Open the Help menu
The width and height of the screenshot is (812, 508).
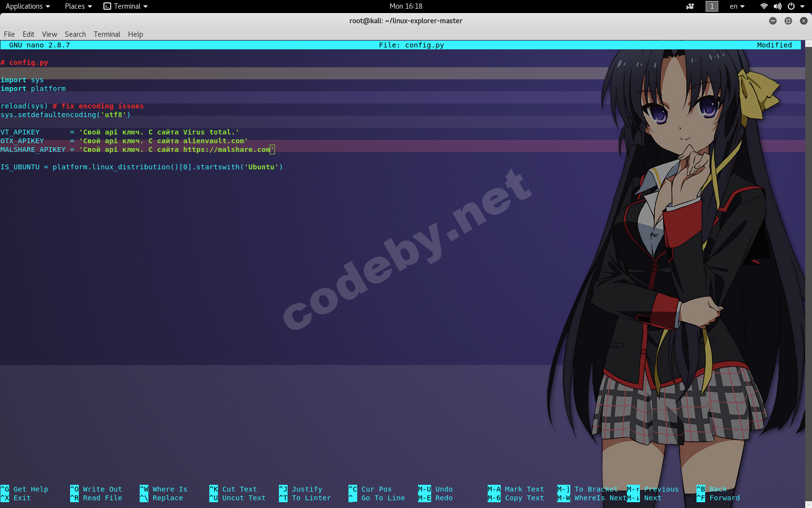(x=135, y=34)
